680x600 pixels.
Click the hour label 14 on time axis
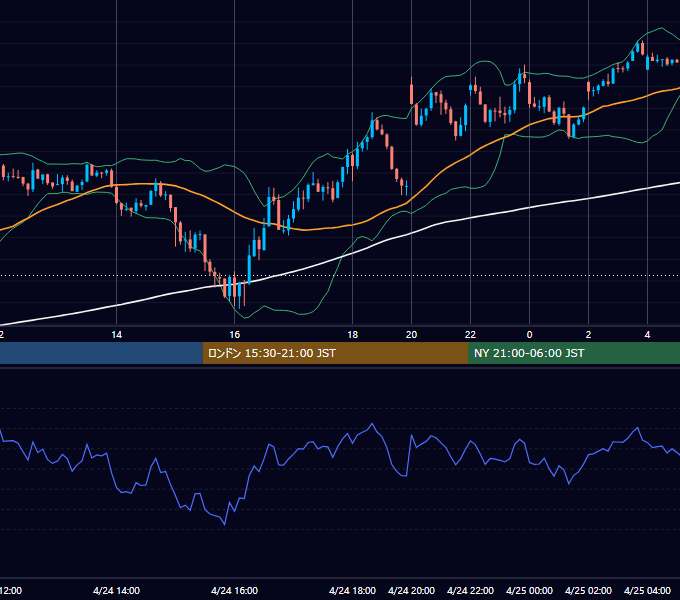tap(117, 335)
